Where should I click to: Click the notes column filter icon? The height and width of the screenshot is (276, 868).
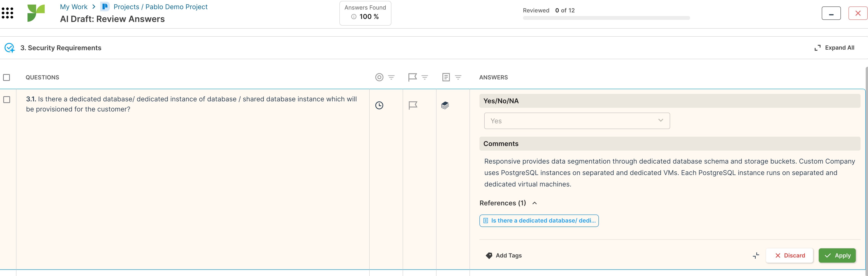pyautogui.click(x=458, y=77)
